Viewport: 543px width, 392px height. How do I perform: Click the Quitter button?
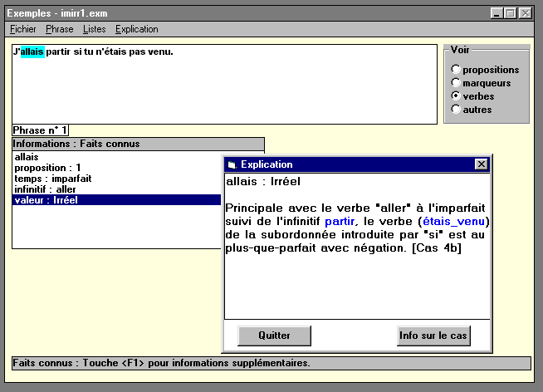(274, 336)
